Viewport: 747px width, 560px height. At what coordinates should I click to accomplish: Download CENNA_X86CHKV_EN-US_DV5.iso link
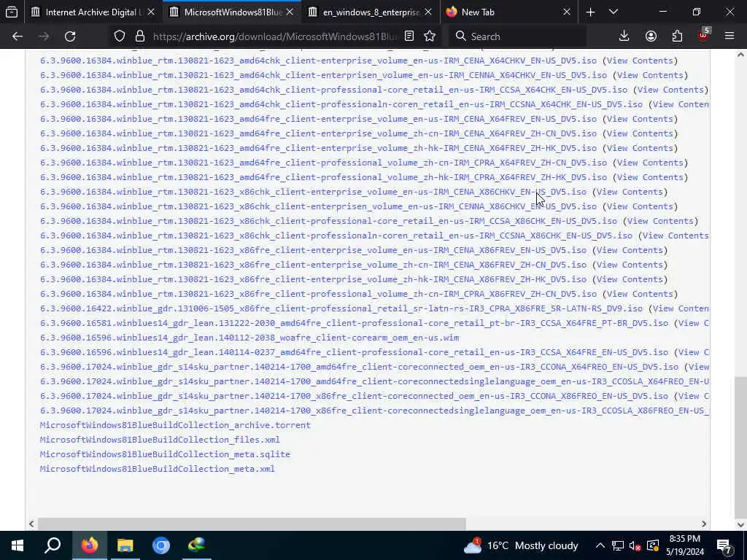(x=318, y=206)
